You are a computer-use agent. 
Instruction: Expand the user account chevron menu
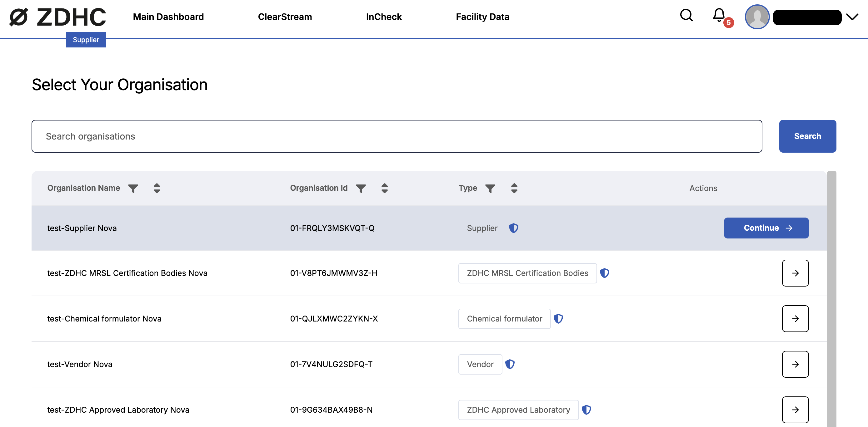click(852, 17)
